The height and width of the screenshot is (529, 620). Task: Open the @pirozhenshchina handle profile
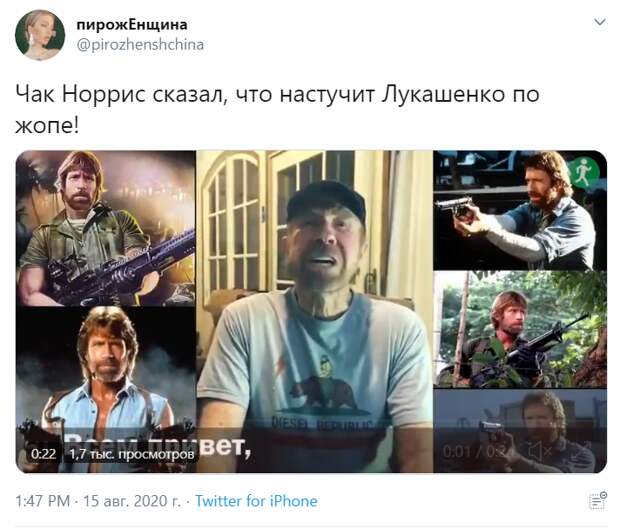point(140,45)
